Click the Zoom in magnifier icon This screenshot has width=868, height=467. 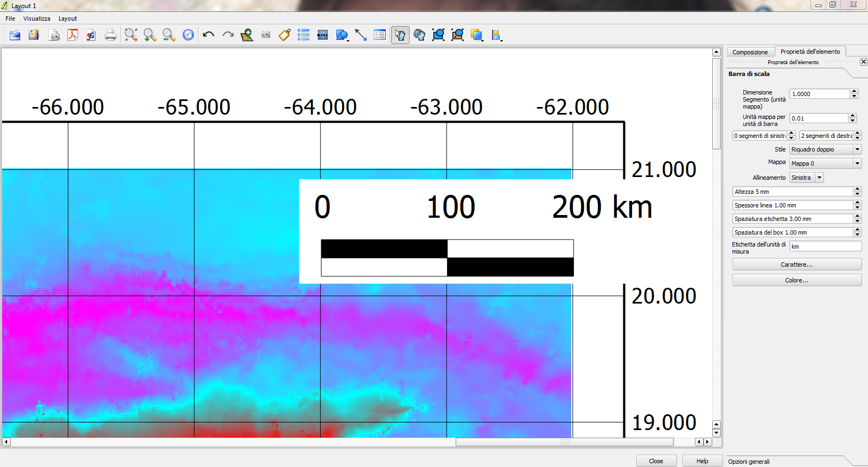(150, 35)
